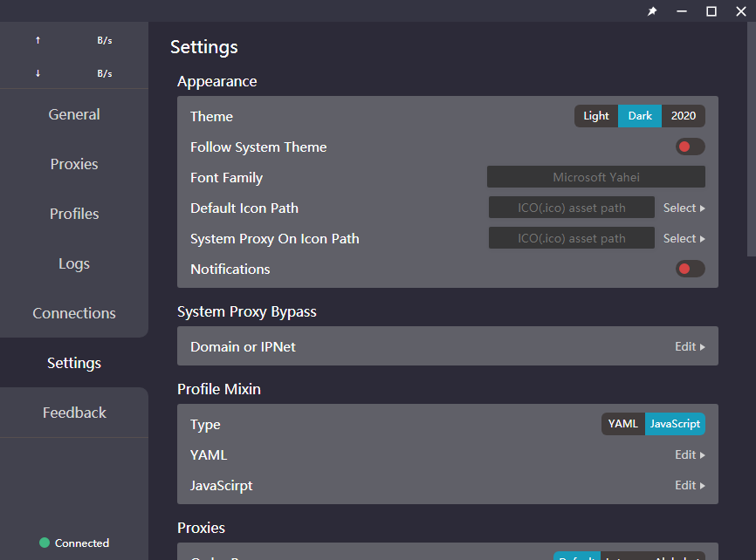Open the Connections page
Viewport: 756px width, 560px height.
click(74, 313)
